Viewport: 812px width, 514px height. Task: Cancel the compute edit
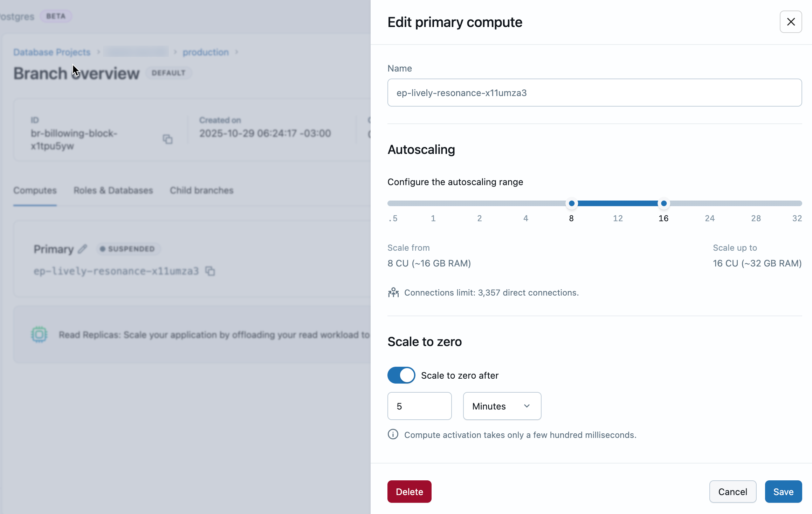tap(732, 492)
